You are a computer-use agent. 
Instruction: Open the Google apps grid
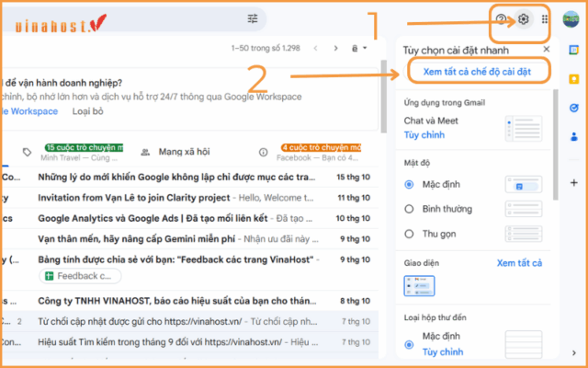546,18
